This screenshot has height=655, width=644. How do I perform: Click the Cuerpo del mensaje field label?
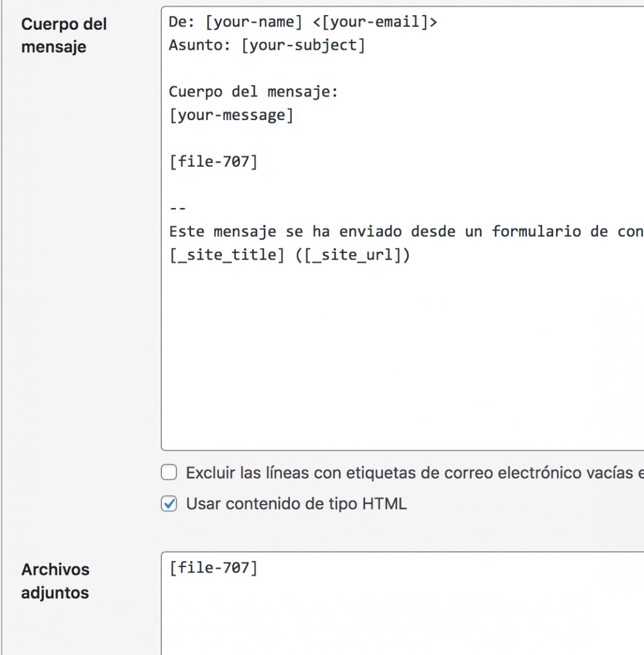tap(64, 36)
